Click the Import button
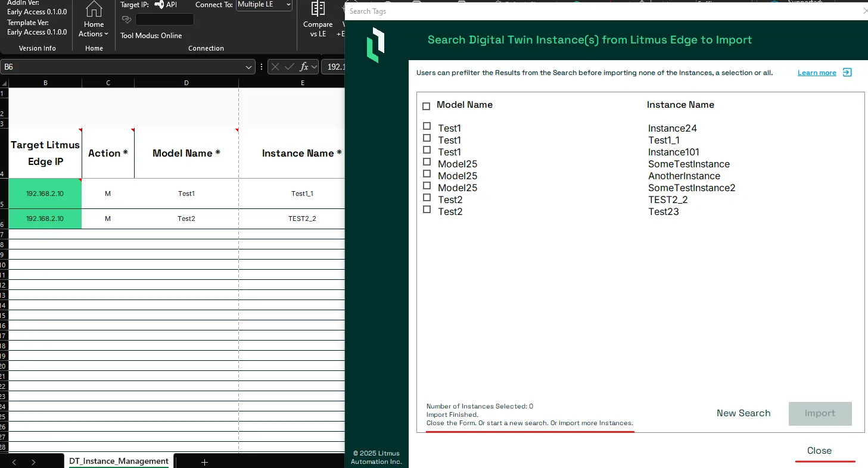 point(820,414)
